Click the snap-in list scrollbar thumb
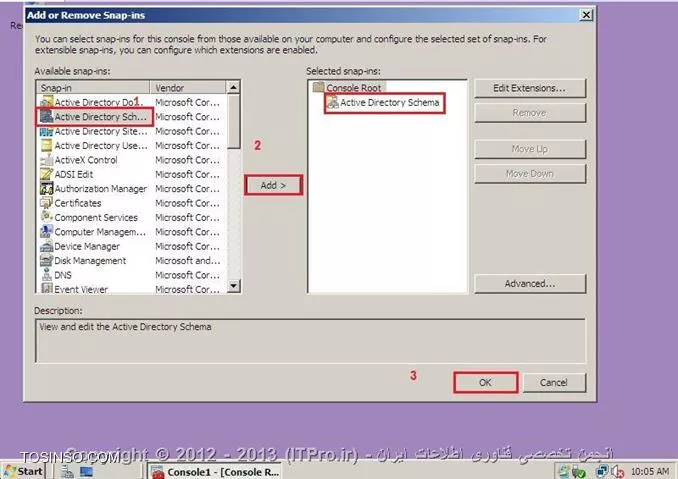This screenshot has width=678, height=479. click(x=233, y=121)
